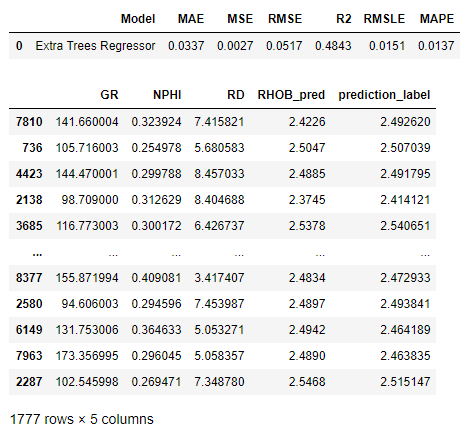Click RD value 6.426737

pyautogui.click(x=219, y=226)
